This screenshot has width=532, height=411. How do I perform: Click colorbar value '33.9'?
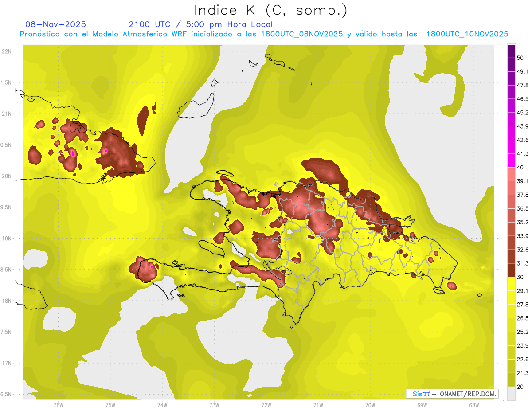(523, 236)
